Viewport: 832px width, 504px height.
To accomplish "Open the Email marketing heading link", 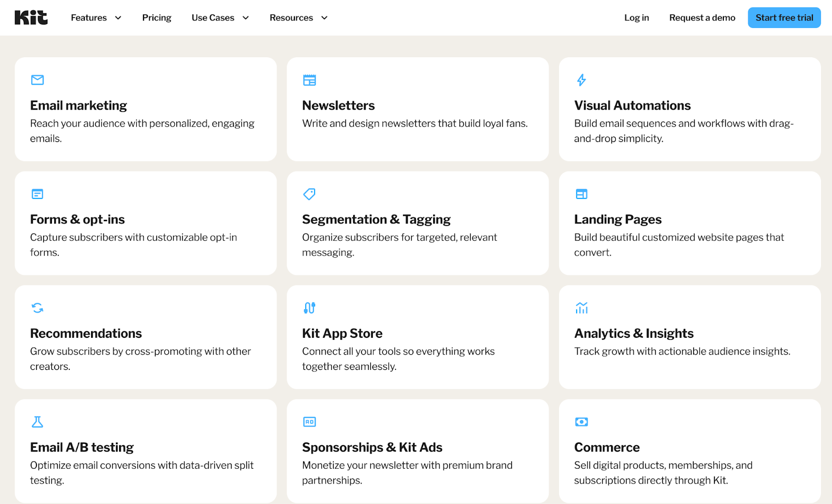I will [79, 105].
